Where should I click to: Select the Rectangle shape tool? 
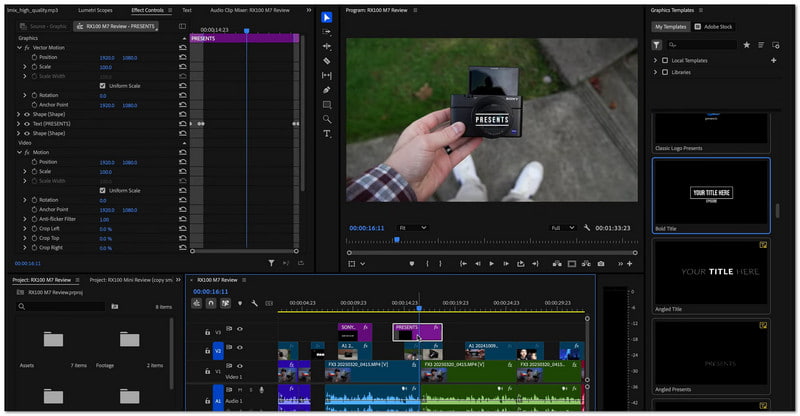pyautogui.click(x=327, y=105)
